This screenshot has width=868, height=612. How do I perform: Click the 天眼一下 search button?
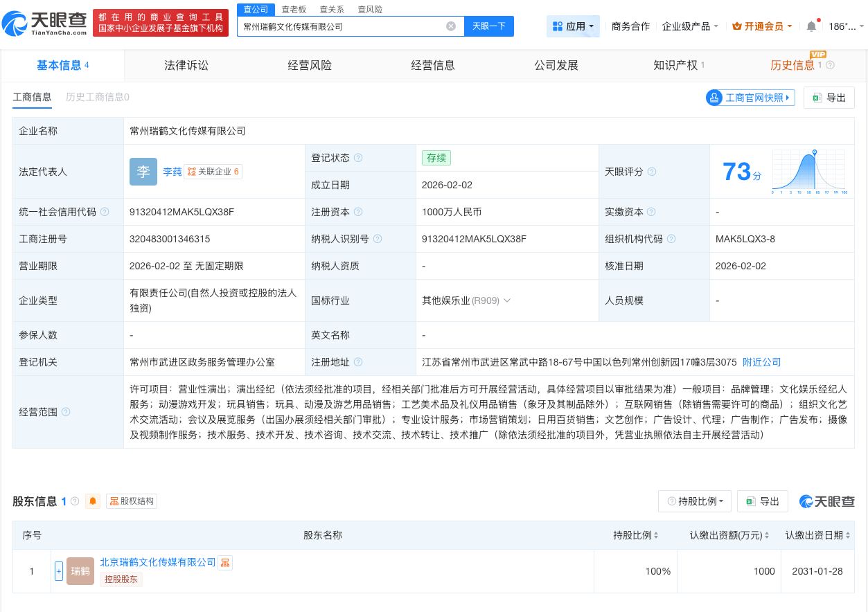pyautogui.click(x=488, y=26)
